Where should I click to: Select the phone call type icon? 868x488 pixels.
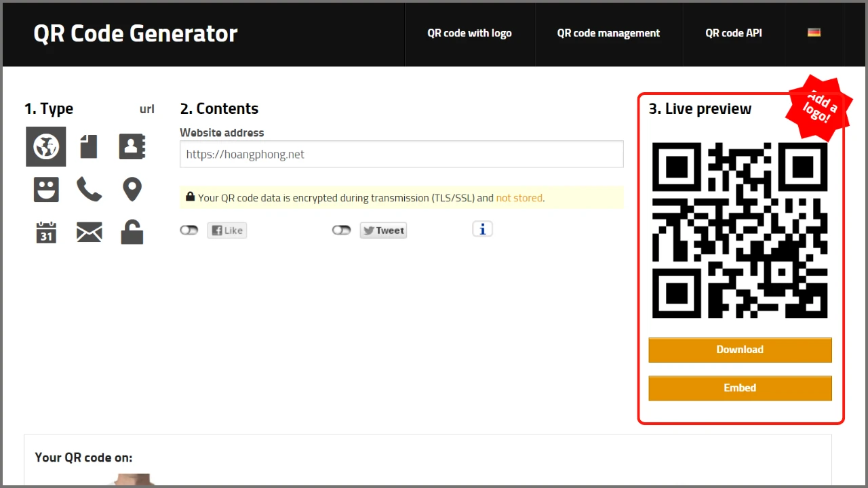(x=89, y=190)
